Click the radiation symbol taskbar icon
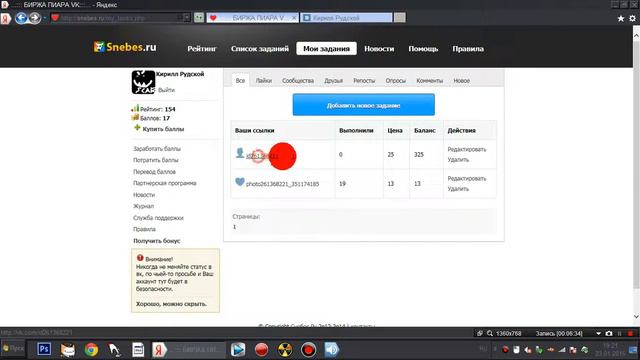Viewport: 640px width, 360px height. 285,350
